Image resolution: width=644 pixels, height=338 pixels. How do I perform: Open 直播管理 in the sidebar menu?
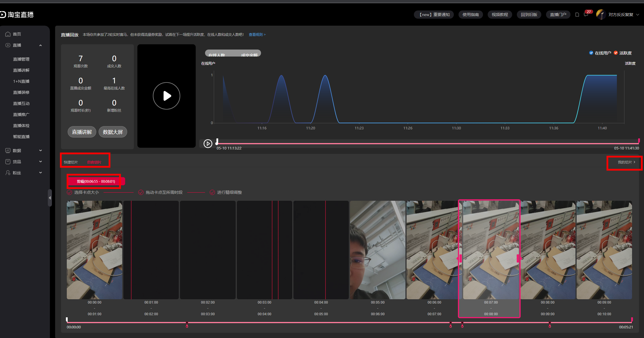tap(21, 59)
